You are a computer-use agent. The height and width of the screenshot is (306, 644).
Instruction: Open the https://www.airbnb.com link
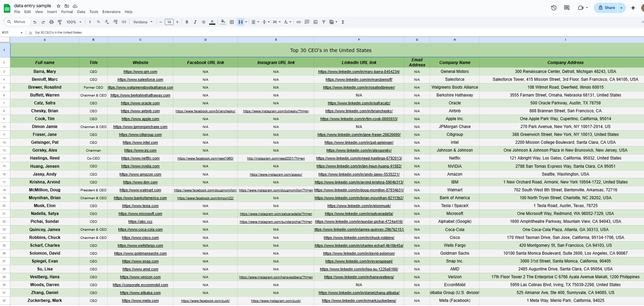pos(140,111)
